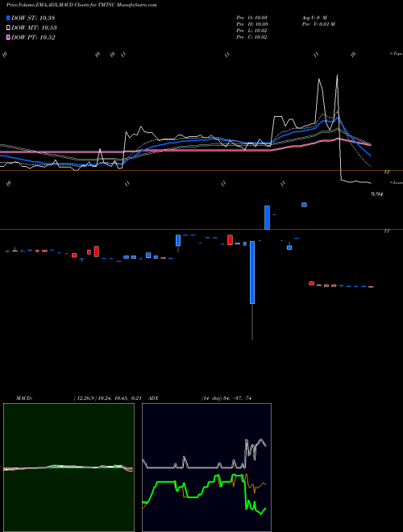This screenshot has width=403, height=532.
Task: Click the 9.94 last price label
Action: coord(377,194)
